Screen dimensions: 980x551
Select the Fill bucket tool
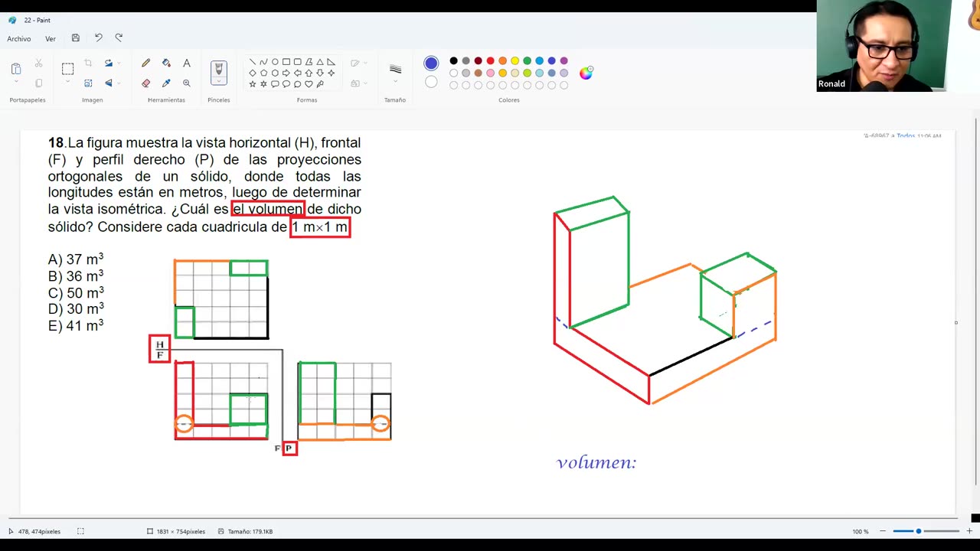[x=166, y=64]
